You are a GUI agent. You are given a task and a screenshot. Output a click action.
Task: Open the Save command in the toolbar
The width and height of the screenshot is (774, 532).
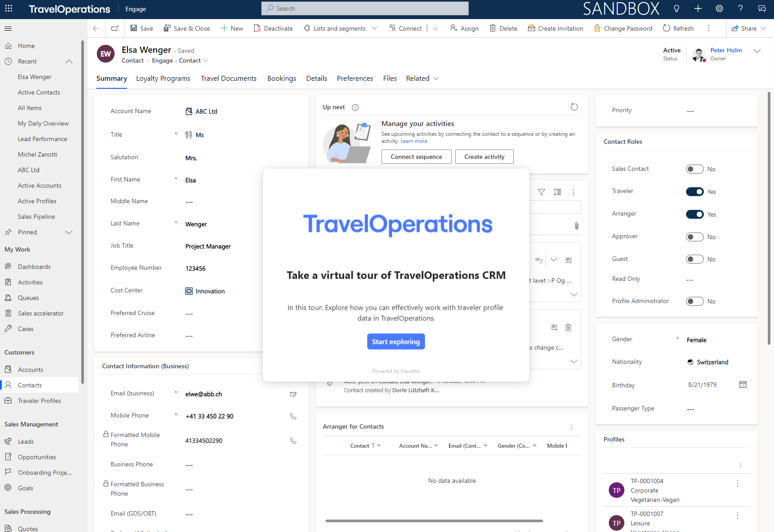[x=141, y=28]
